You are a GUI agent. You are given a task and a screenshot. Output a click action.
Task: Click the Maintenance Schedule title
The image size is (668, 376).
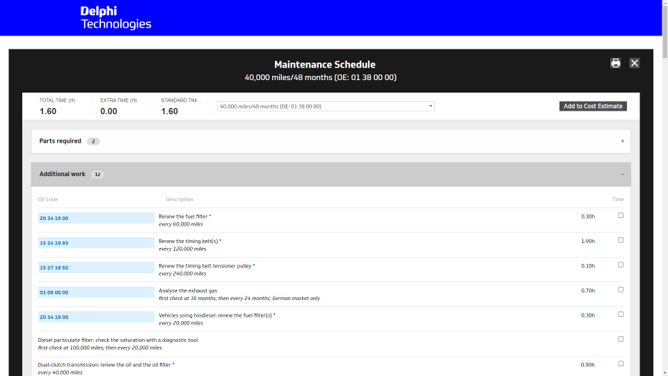pos(325,64)
